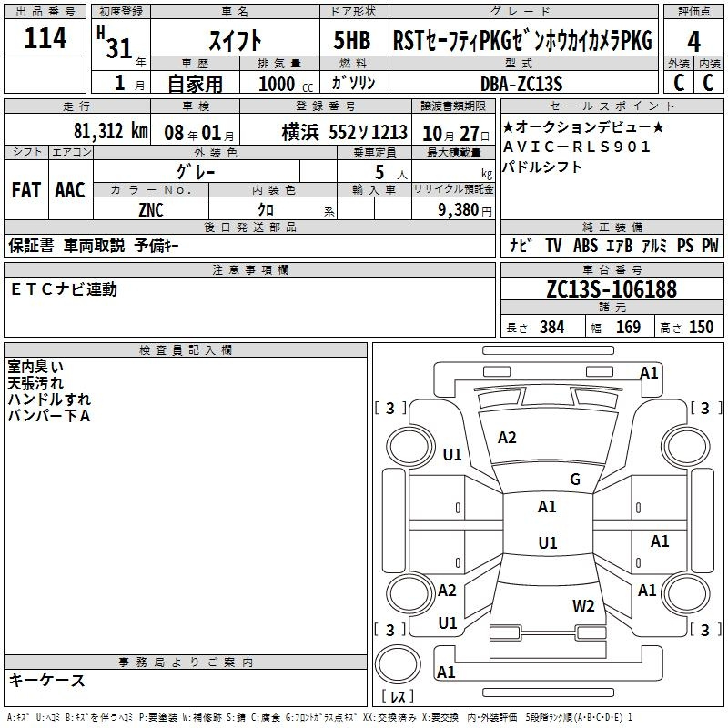Click the transfer deadline 10月27日
The image size is (728, 728).
[456, 134]
